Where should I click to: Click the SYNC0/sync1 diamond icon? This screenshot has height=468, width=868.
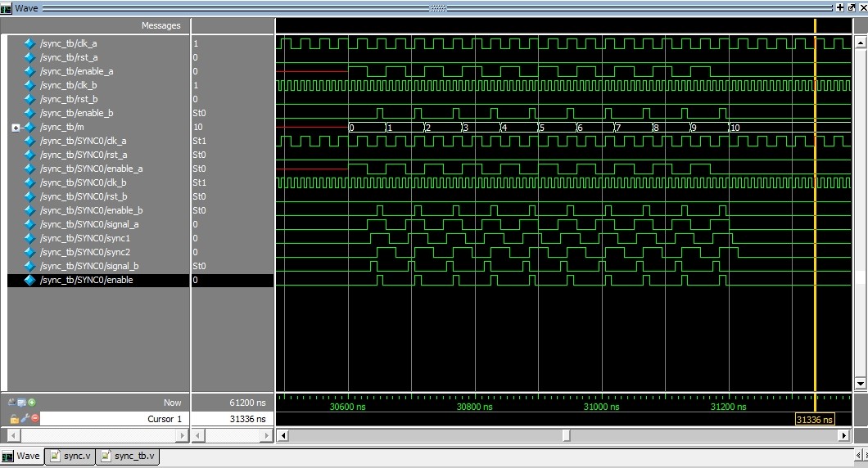coord(30,238)
